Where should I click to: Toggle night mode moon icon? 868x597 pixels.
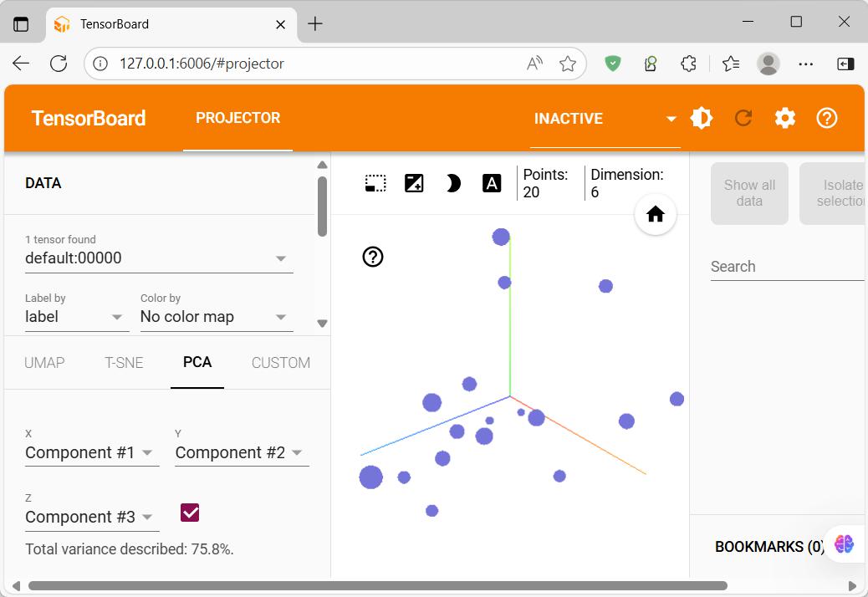point(453,183)
